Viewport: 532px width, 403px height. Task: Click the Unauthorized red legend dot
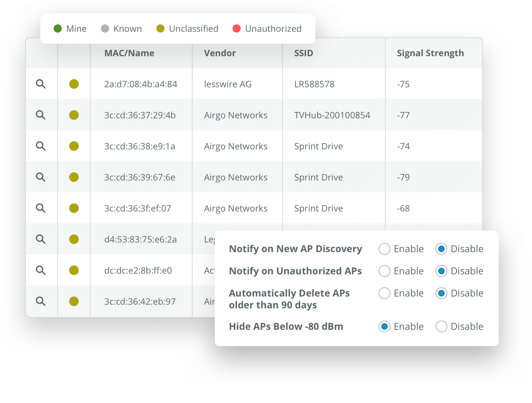click(237, 28)
